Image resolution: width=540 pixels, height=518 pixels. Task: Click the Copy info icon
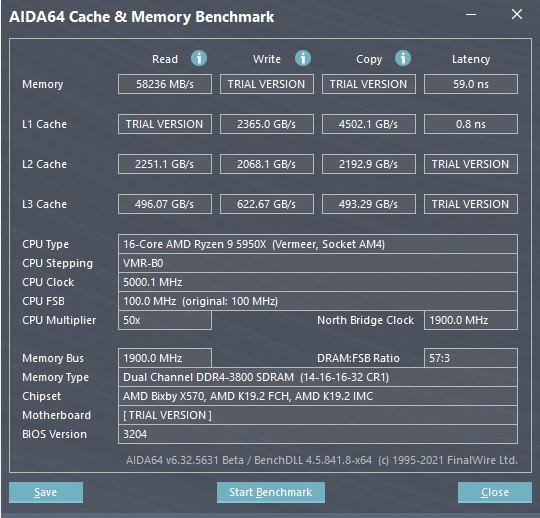coord(403,58)
